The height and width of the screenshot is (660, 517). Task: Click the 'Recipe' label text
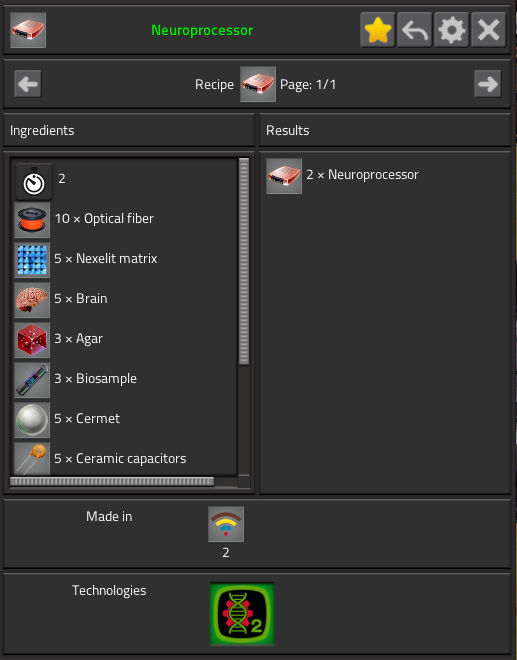coord(214,85)
